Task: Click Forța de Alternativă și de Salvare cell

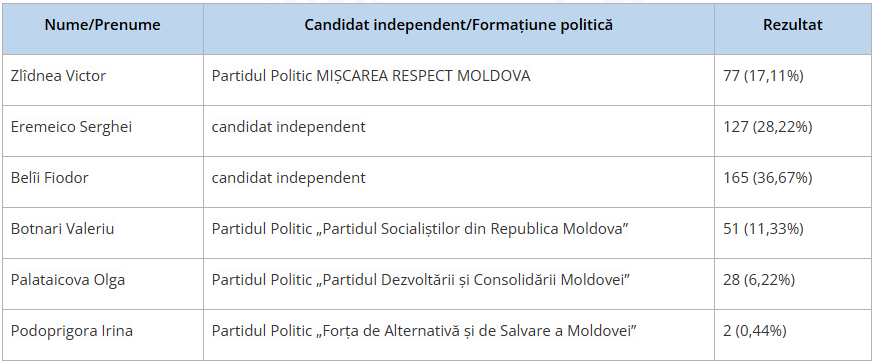Action: (459, 335)
